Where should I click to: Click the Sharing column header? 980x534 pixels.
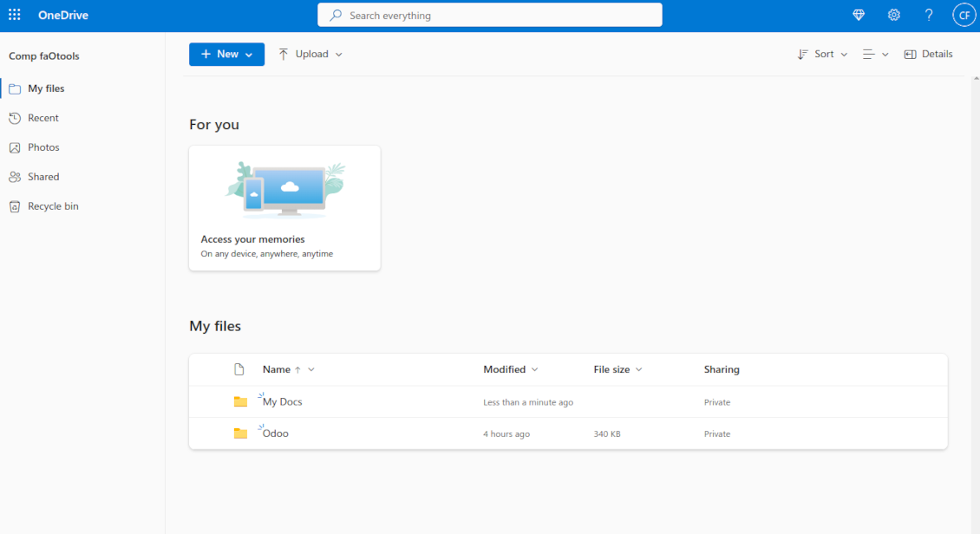click(x=722, y=370)
